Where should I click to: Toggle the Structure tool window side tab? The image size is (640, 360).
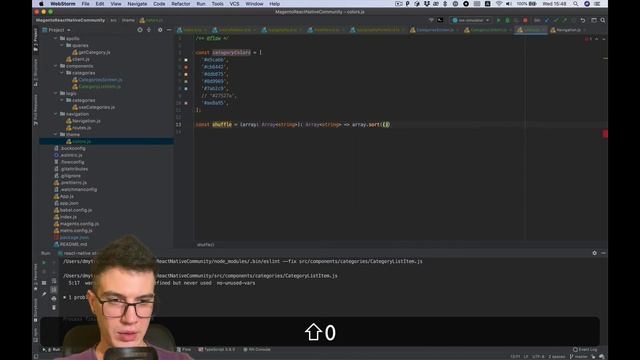[36, 72]
